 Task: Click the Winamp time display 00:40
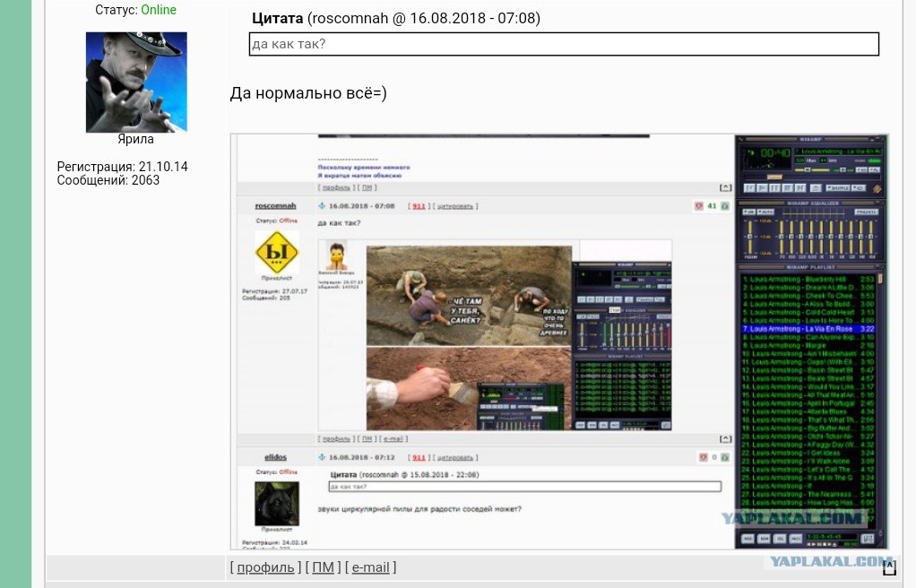(x=774, y=153)
